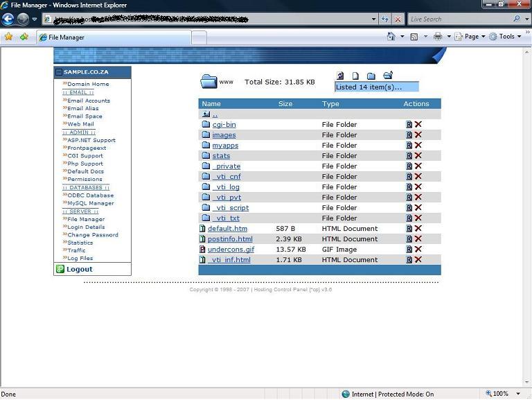532x400 pixels.
Task: Click the new file icon above the listing
Action: coord(356,76)
